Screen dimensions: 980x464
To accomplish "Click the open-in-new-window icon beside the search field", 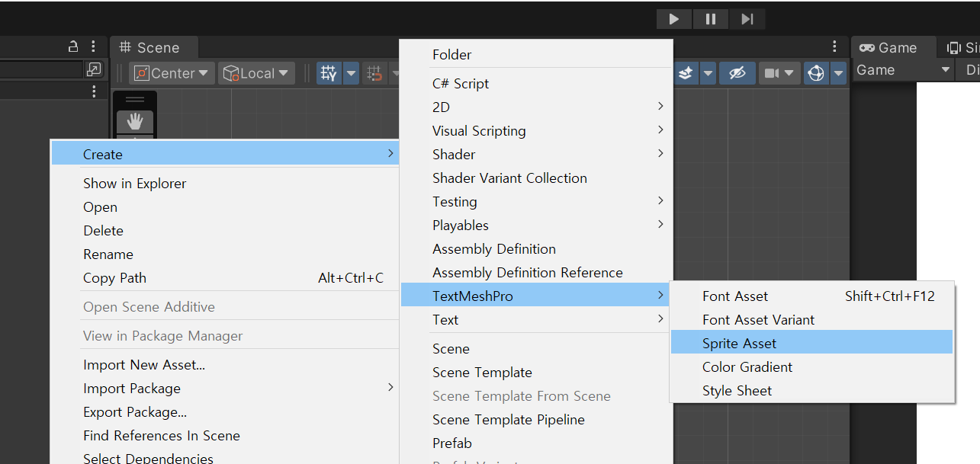I will (94, 69).
